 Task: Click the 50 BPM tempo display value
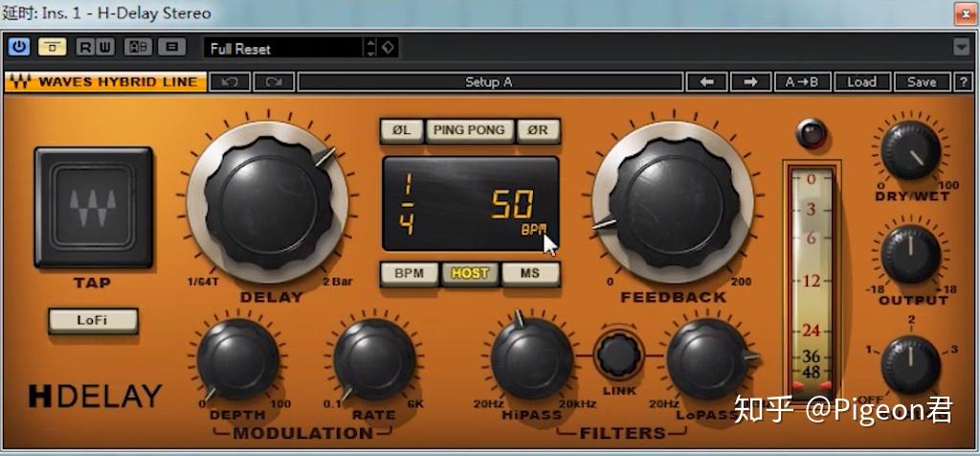pos(512,204)
